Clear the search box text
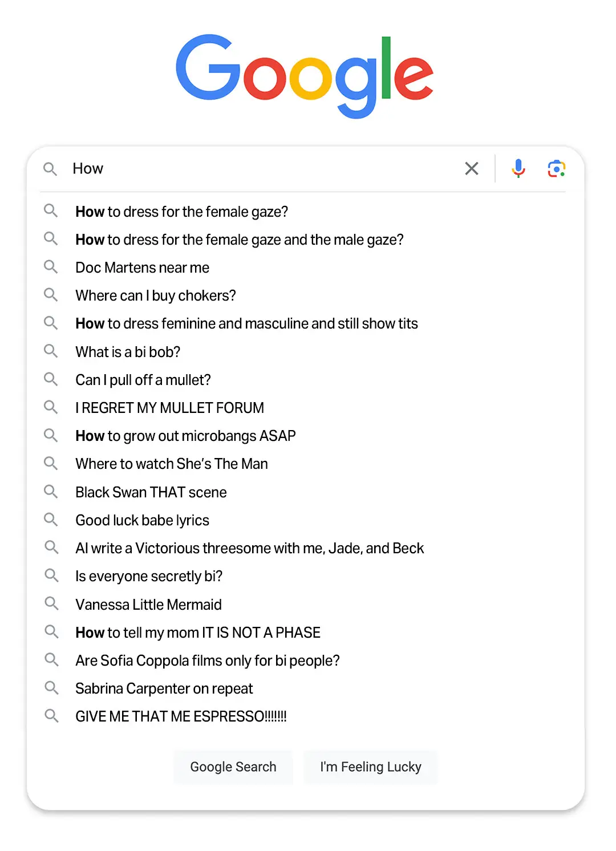The width and height of the screenshot is (616, 851). coord(472,168)
